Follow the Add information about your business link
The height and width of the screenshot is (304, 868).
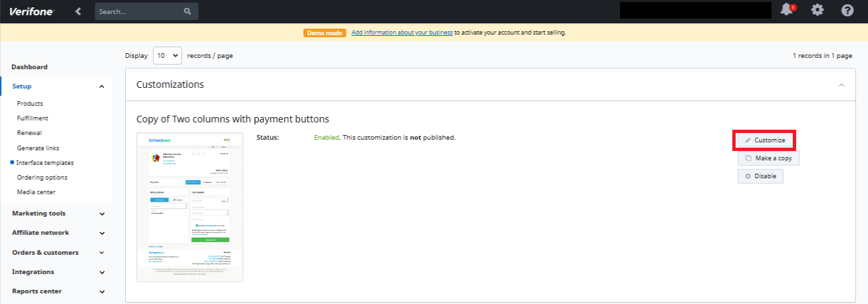tap(402, 32)
